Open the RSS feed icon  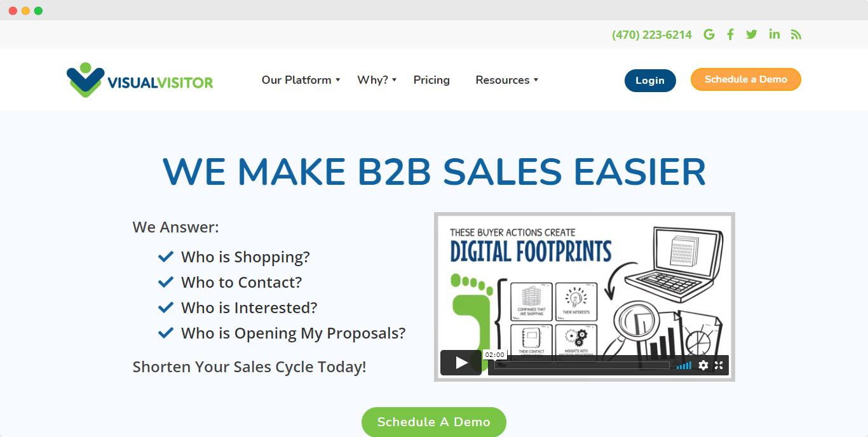(x=796, y=34)
